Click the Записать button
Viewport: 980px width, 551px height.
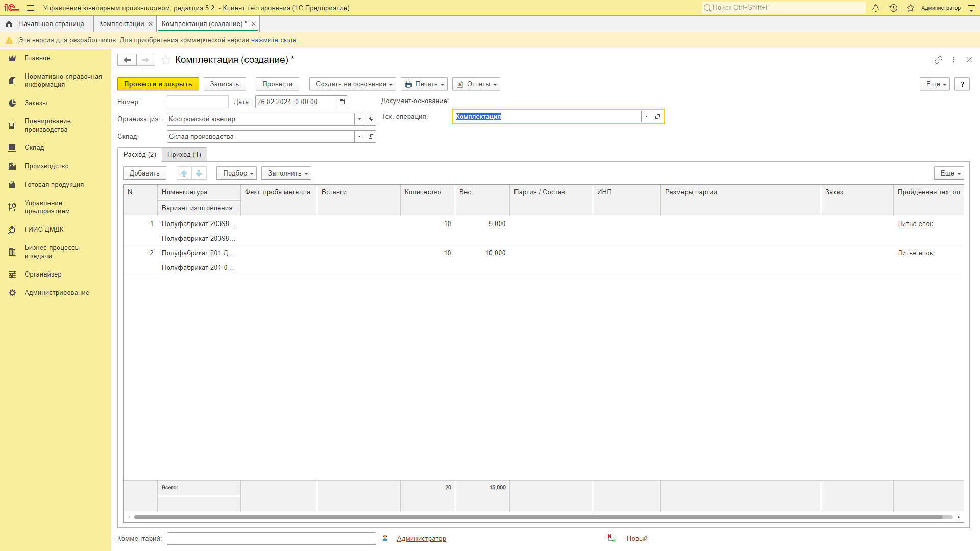coord(225,84)
